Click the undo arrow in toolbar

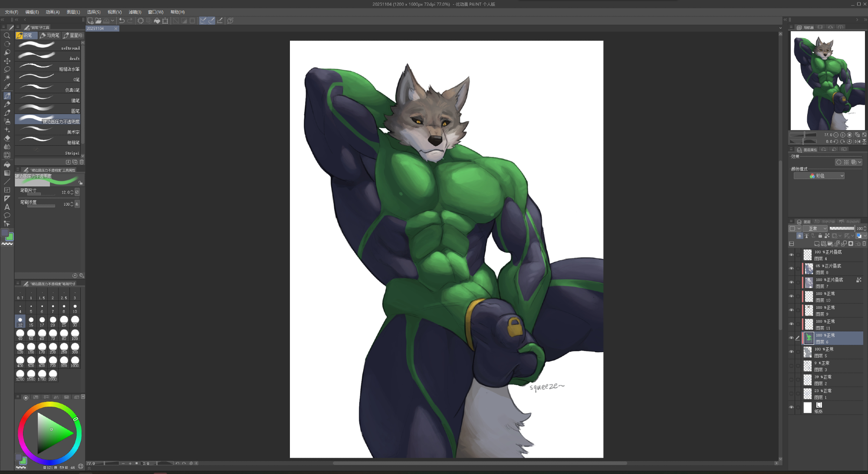click(x=122, y=20)
